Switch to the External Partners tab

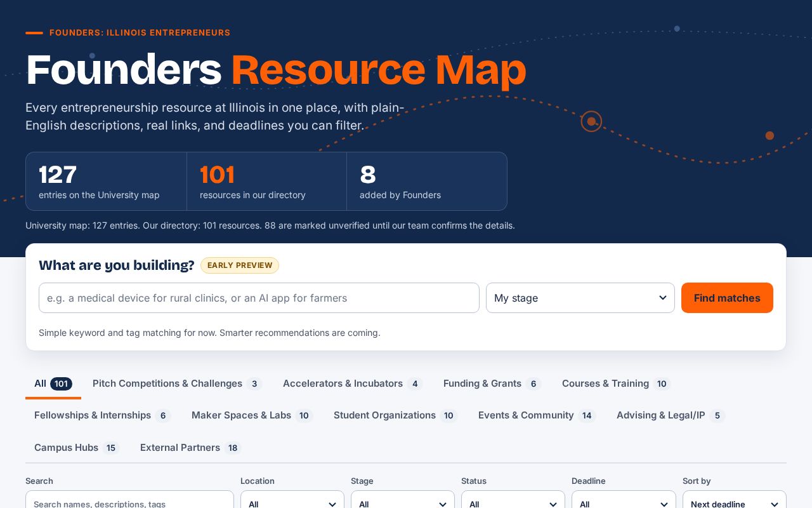pos(190,448)
